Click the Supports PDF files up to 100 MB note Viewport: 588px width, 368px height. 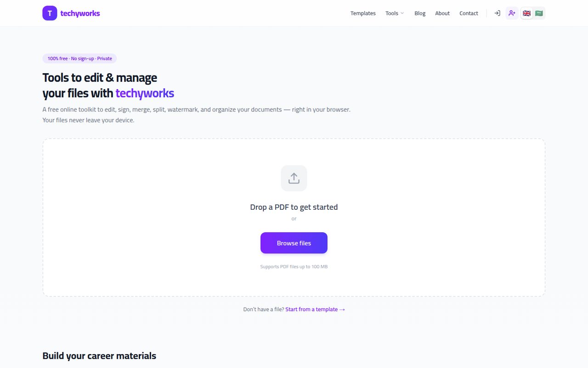(294, 267)
